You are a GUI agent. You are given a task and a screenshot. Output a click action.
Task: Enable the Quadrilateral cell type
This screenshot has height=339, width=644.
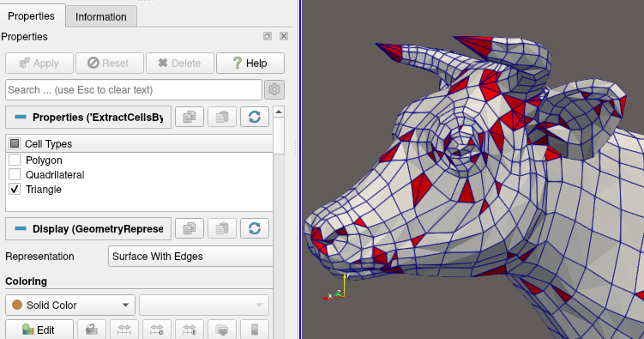[15, 174]
